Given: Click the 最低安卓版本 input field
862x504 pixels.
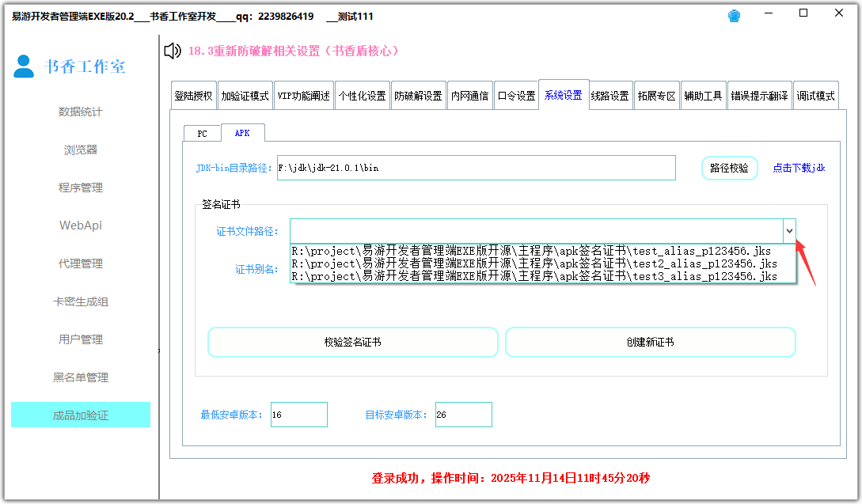Looking at the screenshot, I should [x=299, y=414].
